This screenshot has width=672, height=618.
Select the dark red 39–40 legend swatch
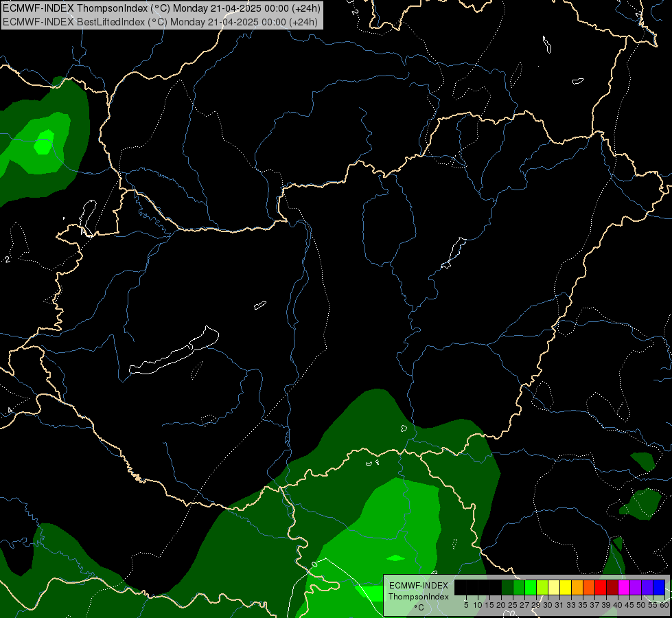click(x=612, y=587)
